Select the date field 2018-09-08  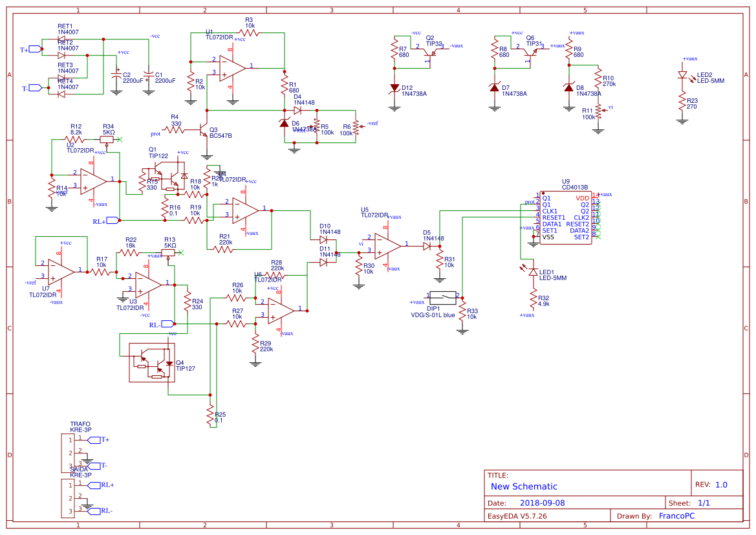coord(542,503)
